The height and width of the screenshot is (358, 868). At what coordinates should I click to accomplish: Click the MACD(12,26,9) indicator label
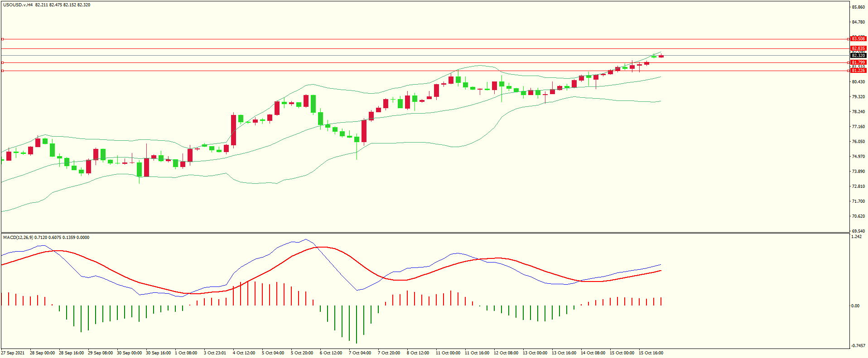tap(18, 238)
